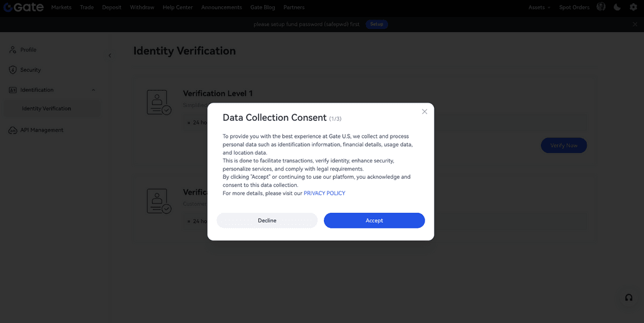Go to Spot Orders

coord(574,8)
